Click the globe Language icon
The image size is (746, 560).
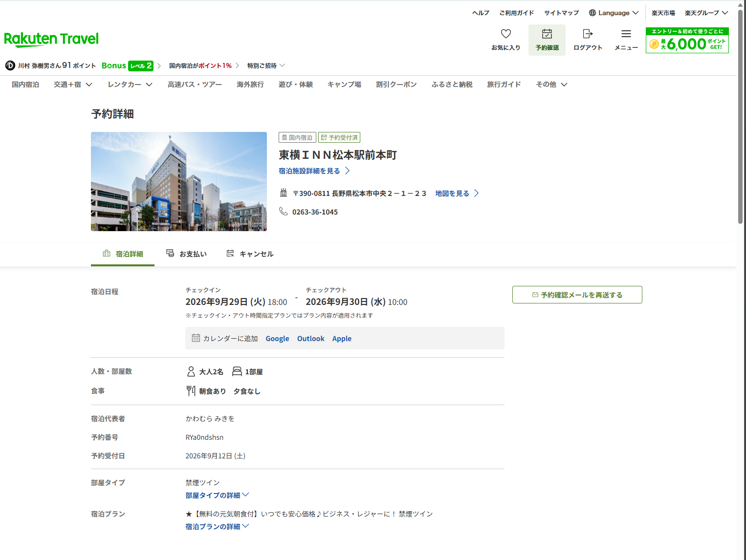point(592,13)
